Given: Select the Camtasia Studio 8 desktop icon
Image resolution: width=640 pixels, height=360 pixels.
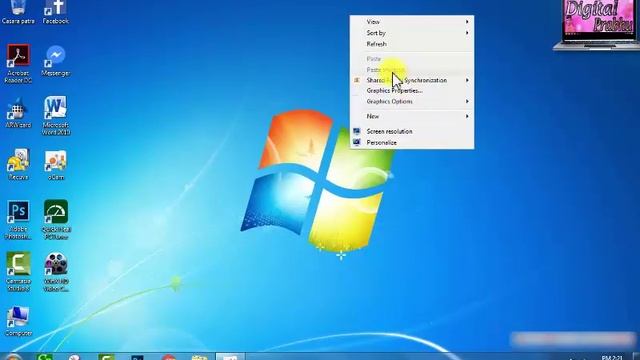Looking at the screenshot, I should (18, 272).
